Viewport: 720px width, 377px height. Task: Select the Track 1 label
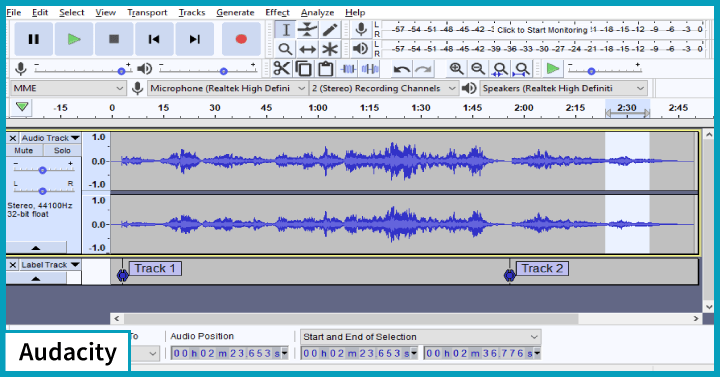pos(155,268)
